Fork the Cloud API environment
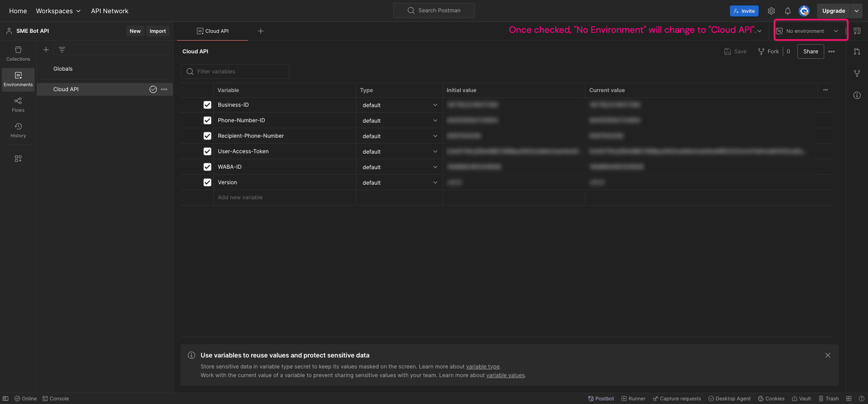 click(x=769, y=52)
